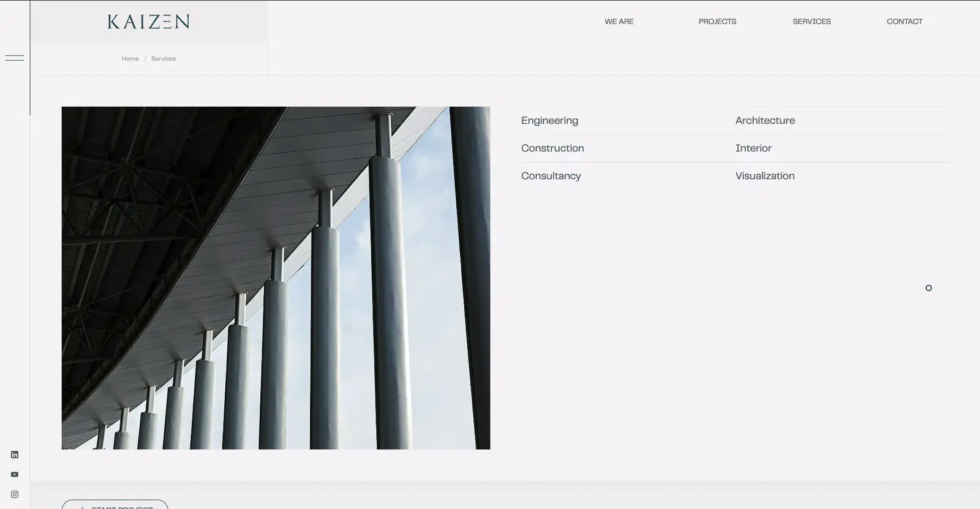Open the Instagram profile icon
This screenshot has width=980, height=509.
[x=15, y=494]
